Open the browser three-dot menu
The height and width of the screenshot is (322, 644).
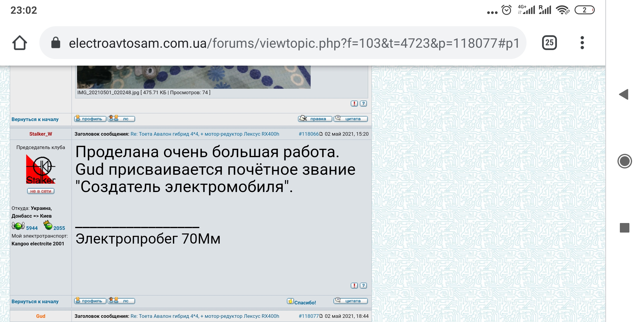click(x=582, y=43)
